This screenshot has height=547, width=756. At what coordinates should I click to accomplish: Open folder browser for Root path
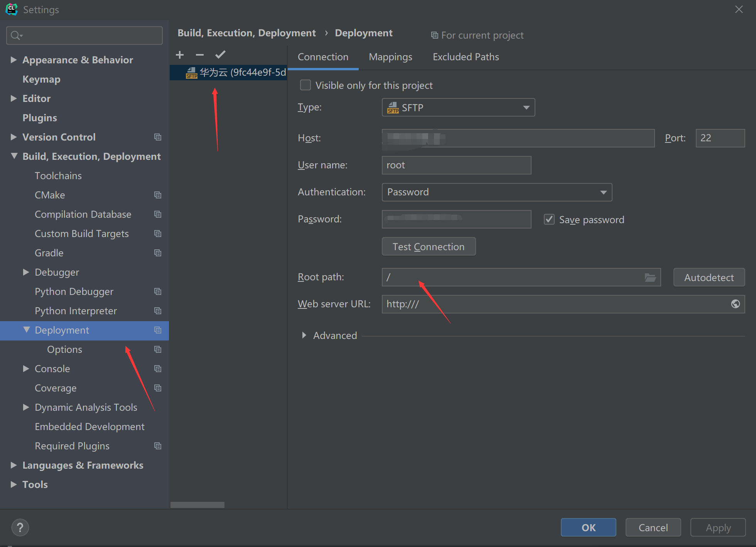(651, 277)
